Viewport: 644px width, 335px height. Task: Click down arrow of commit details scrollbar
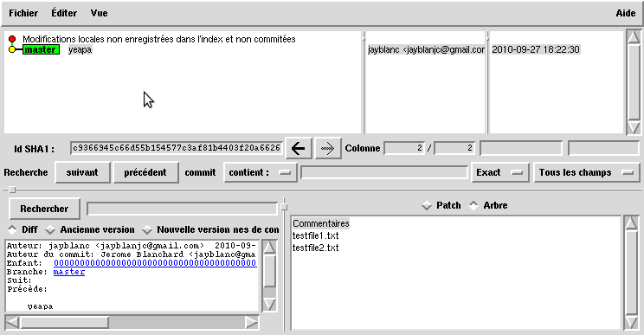(x=269, y=304)
